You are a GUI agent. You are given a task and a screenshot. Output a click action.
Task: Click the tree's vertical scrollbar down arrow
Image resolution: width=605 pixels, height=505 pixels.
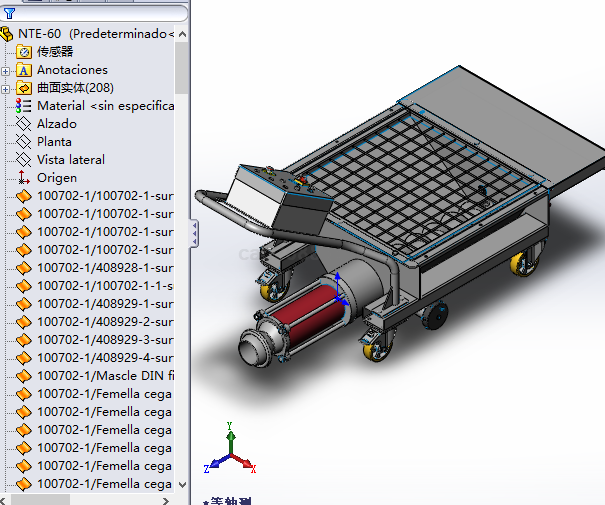(181, 484)
